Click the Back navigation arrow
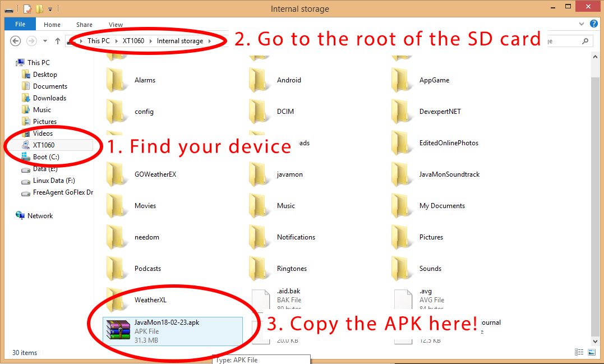 click(16, 41)
